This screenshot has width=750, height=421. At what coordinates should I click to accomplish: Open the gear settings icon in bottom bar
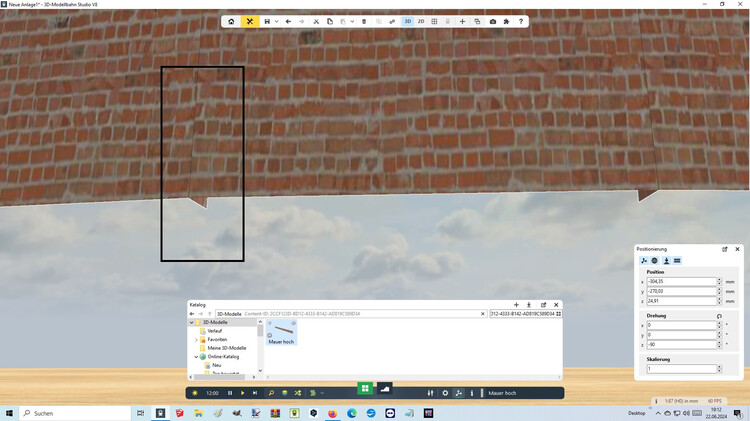[445, 393]
